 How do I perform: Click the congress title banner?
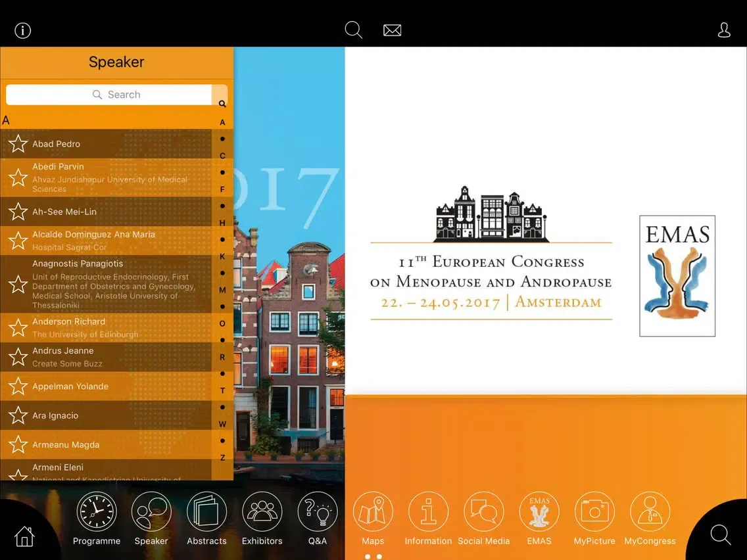pyautogui.click(x=491, y=253)
